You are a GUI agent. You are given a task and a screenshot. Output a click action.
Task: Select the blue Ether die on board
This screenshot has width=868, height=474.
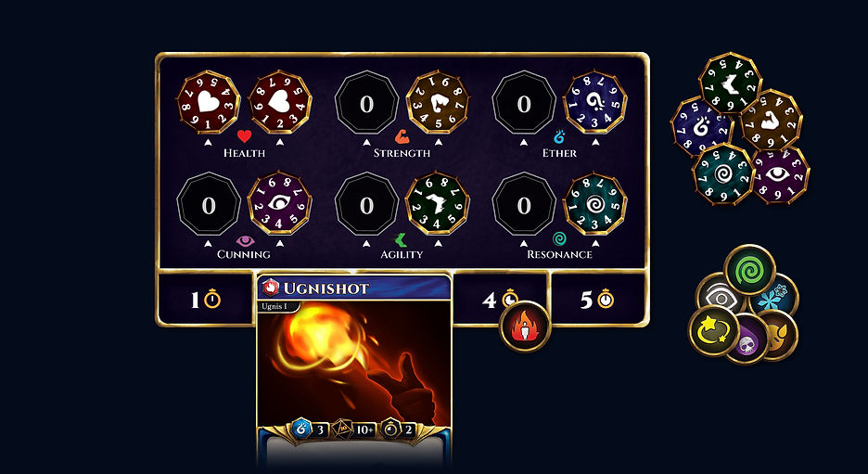coord(595,102)
